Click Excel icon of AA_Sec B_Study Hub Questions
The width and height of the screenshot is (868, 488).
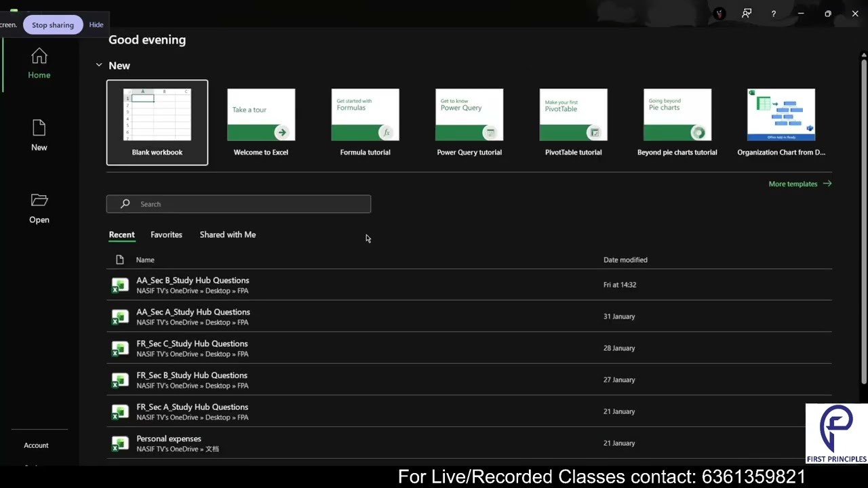pos(120,285)
